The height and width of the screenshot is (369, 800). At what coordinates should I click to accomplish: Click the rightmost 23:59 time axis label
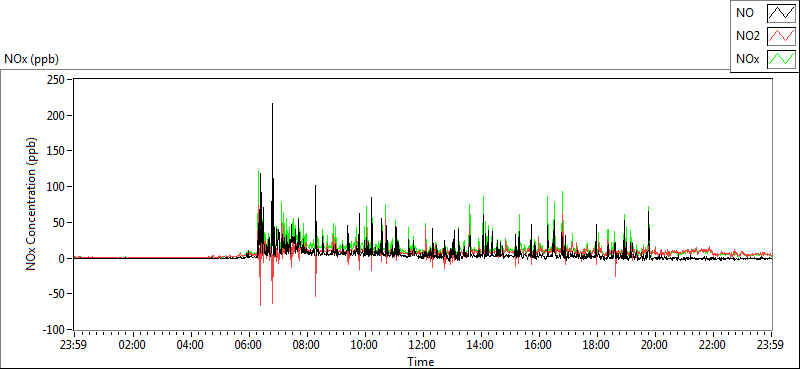(x=771, y=345)
